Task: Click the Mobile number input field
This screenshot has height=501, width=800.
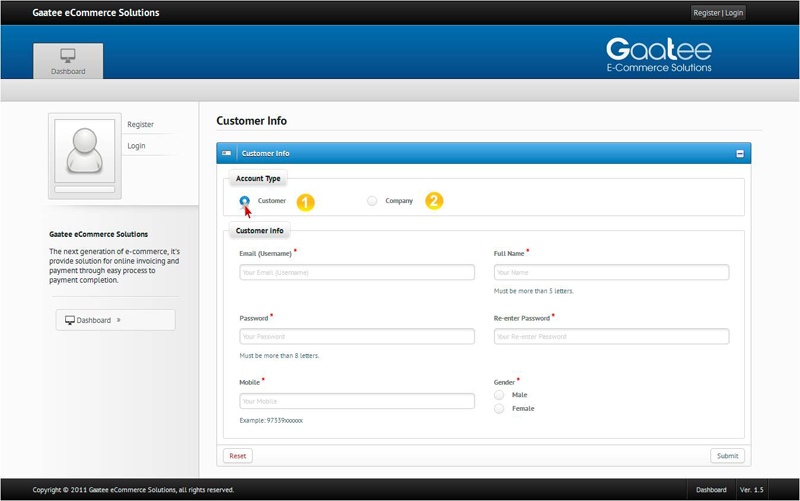Action: [x=357, y=401]
